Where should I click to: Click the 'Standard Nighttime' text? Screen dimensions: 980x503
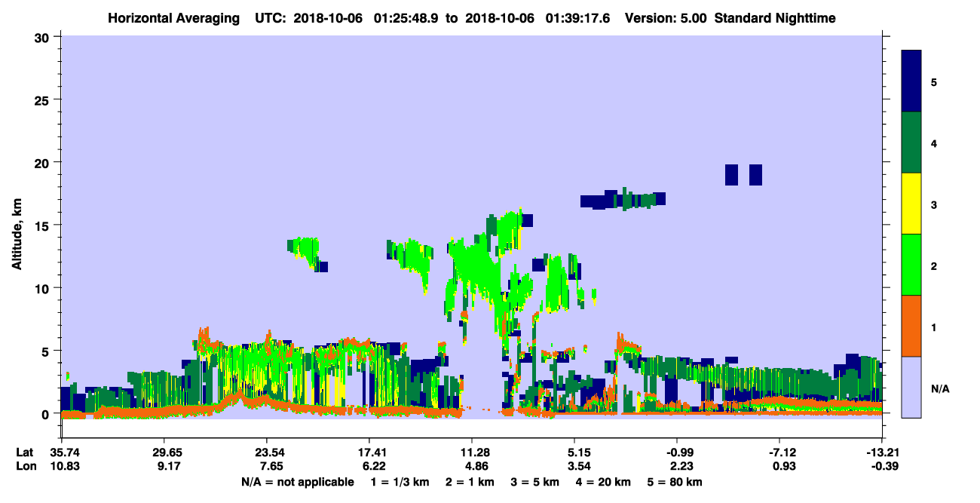(x=776, y=17)
